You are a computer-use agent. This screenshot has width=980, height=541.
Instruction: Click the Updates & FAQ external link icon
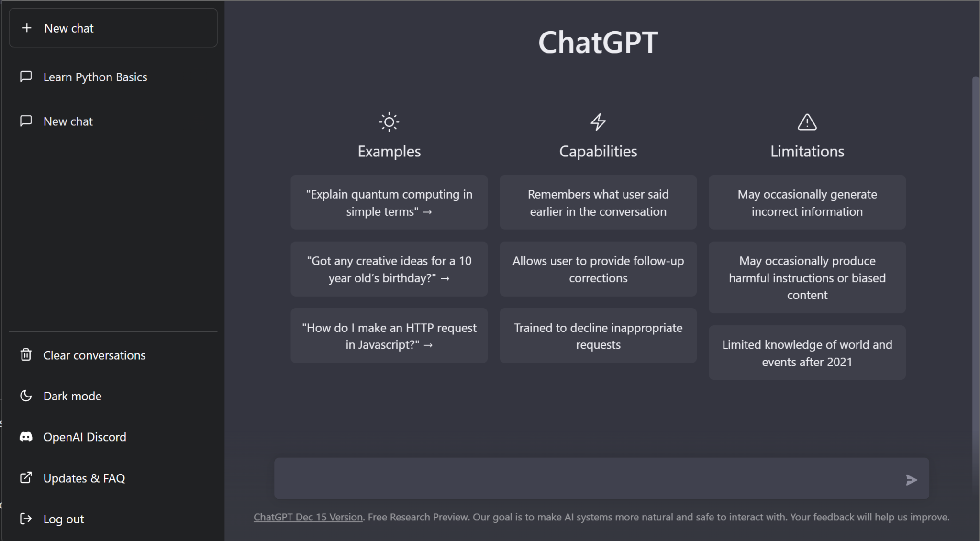click(25, 478)
